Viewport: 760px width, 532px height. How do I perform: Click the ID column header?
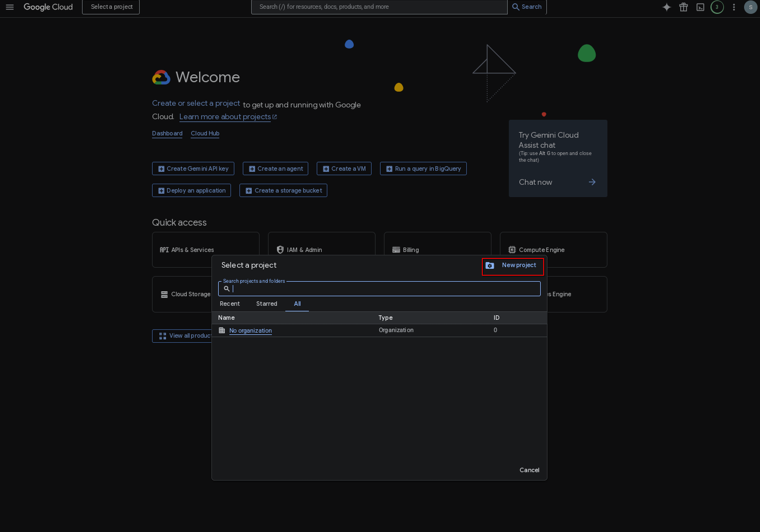[497, 318]
